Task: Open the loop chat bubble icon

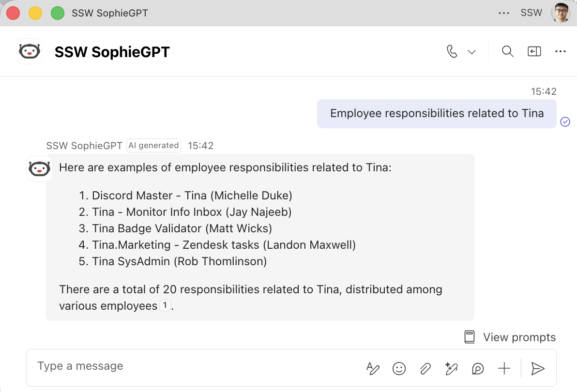Action: pyautogui.click(x=478, y=368)
